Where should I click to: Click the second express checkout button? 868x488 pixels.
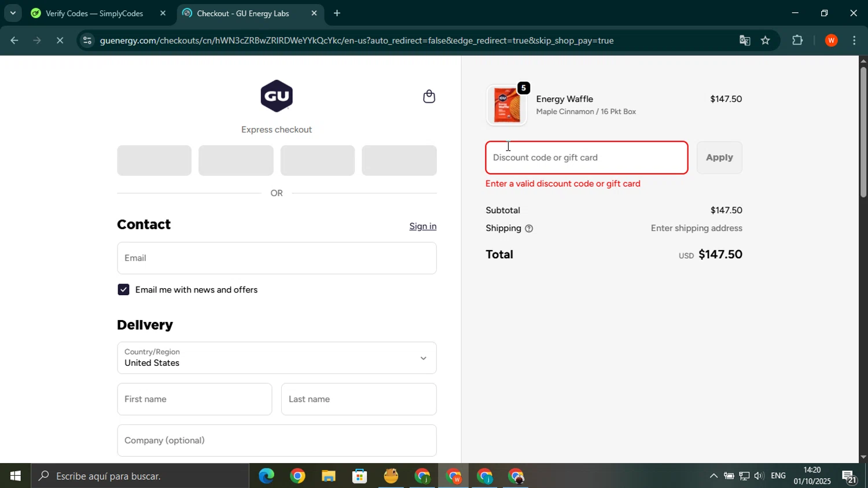[236, 160]
